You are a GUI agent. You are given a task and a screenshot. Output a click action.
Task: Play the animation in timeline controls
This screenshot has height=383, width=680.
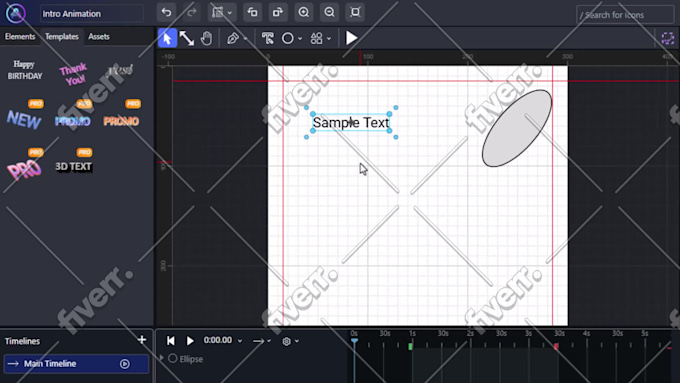190,341
